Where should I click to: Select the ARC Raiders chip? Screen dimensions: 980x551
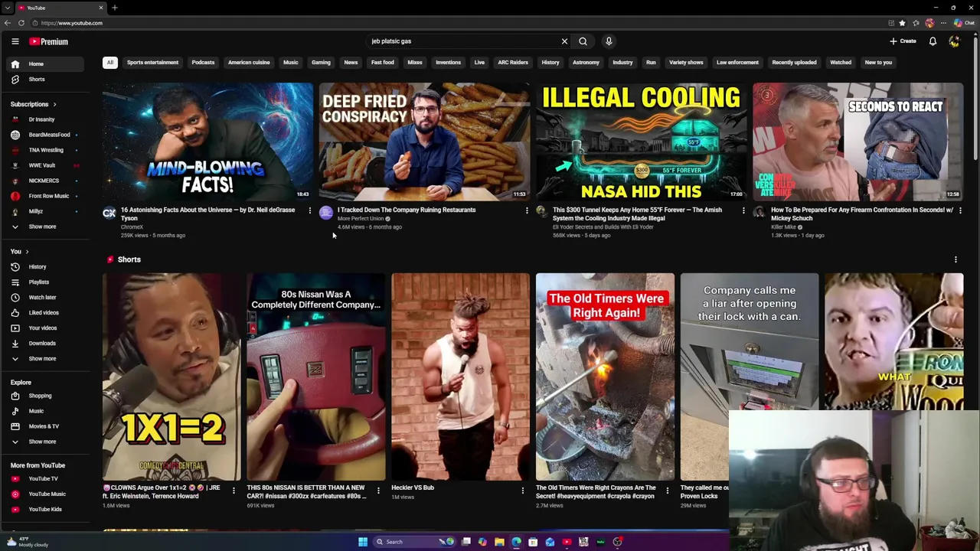[513, 63]
